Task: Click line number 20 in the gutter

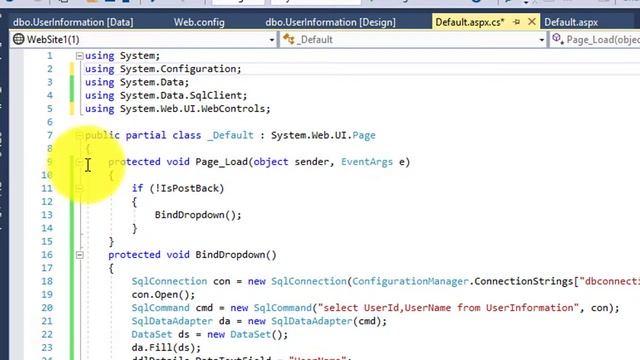Action: click(x=47, y=308)
